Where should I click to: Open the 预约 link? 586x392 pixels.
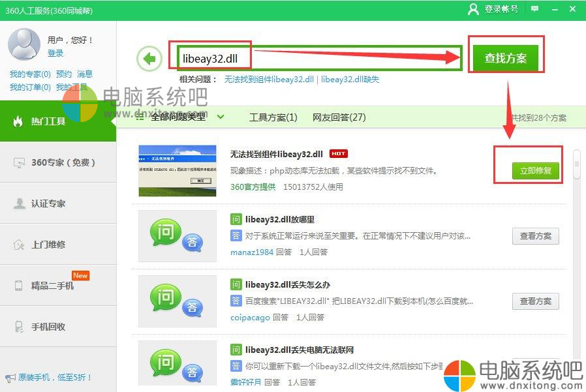click(63, 74)
